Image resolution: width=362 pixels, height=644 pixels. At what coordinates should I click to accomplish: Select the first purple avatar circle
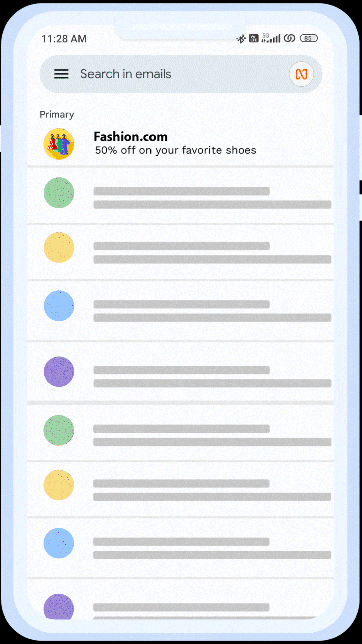point(59,372)
